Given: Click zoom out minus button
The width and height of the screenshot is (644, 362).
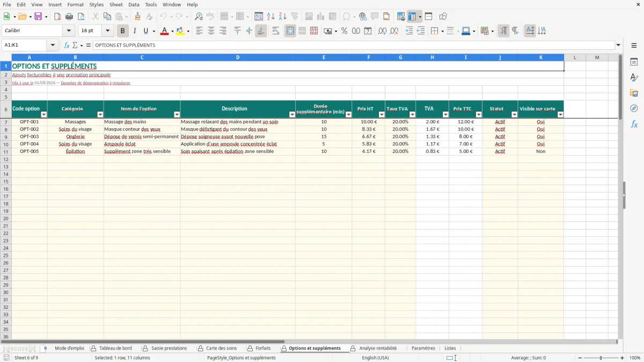Looking at the screenshot, I should (580, 358).
